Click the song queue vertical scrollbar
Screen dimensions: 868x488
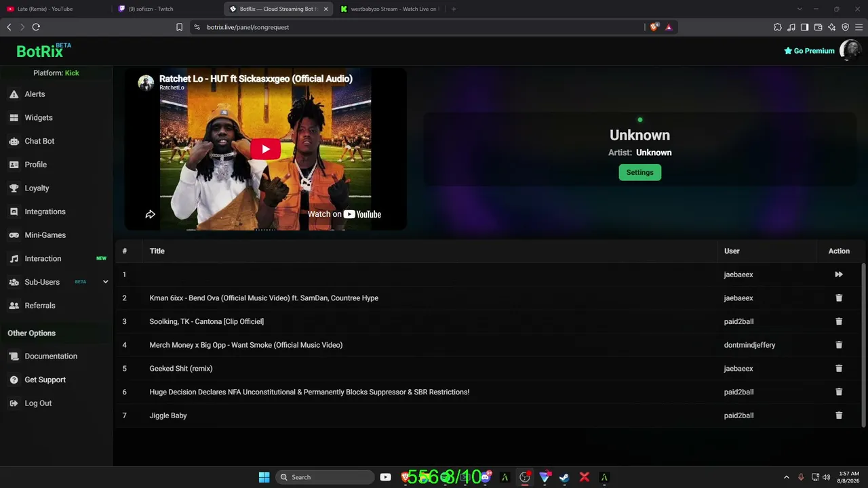pos(863,345)
